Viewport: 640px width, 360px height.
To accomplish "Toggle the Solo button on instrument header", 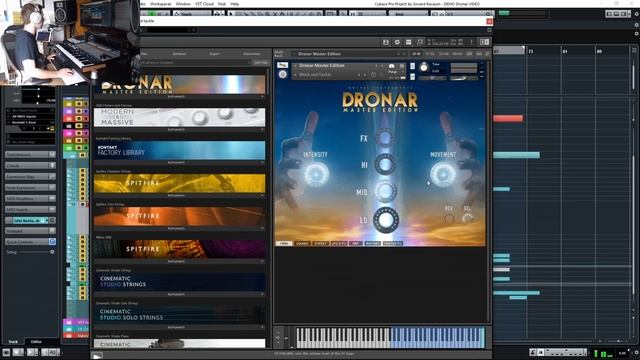I will (412, 66).
